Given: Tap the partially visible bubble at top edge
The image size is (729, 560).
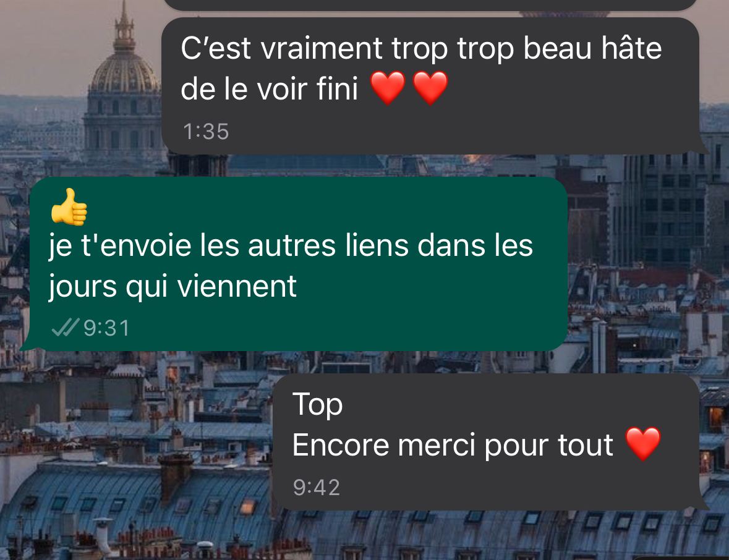Looking at the screenshot, I should 430,5.
